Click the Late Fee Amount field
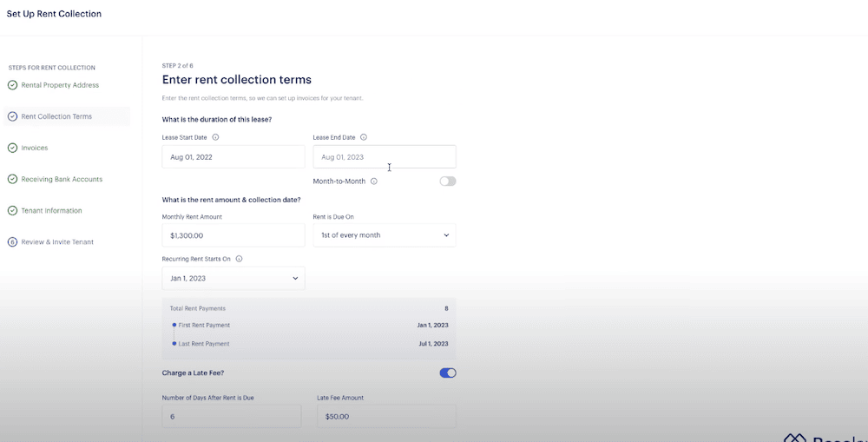 pos(386,416)
